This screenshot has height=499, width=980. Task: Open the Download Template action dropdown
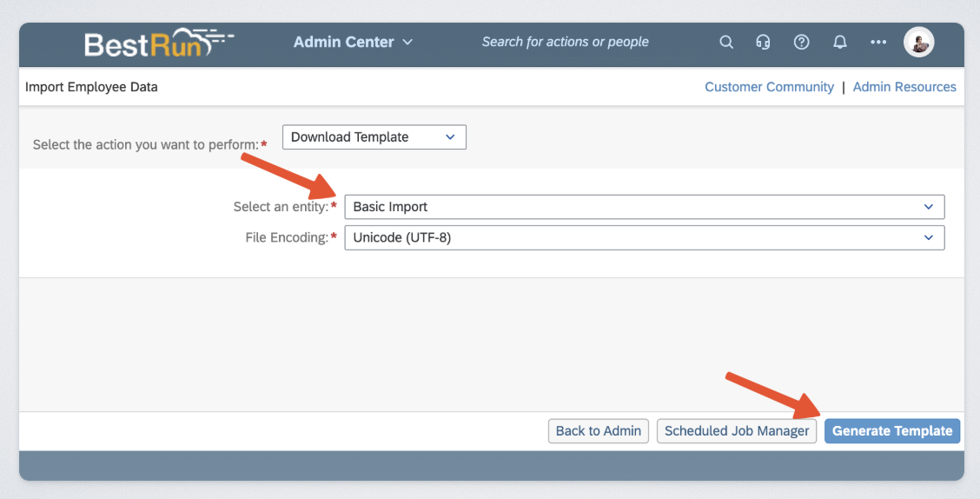point(374,137)
